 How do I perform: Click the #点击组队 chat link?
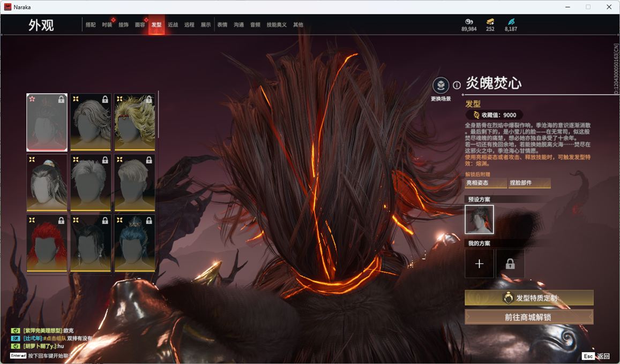tap(55, 338)
